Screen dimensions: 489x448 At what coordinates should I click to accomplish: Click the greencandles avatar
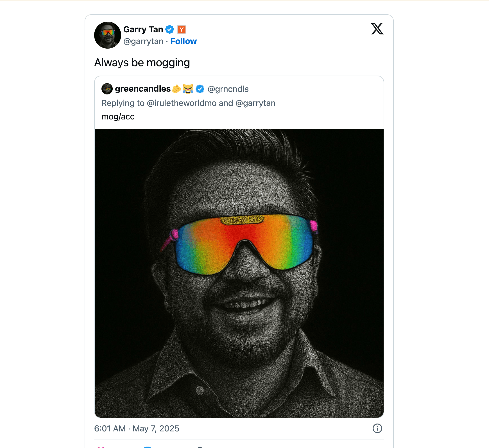coord(106,89)
